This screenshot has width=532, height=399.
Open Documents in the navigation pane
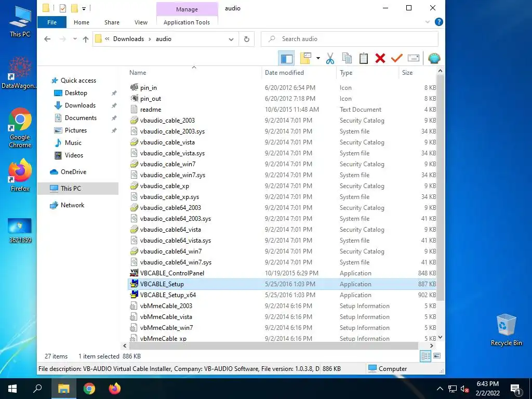[81, 118]
